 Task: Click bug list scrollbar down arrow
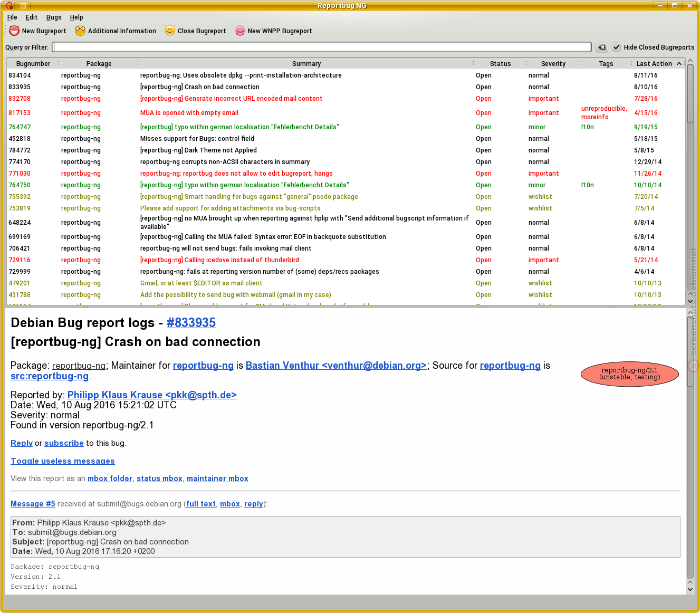(690, 301)
